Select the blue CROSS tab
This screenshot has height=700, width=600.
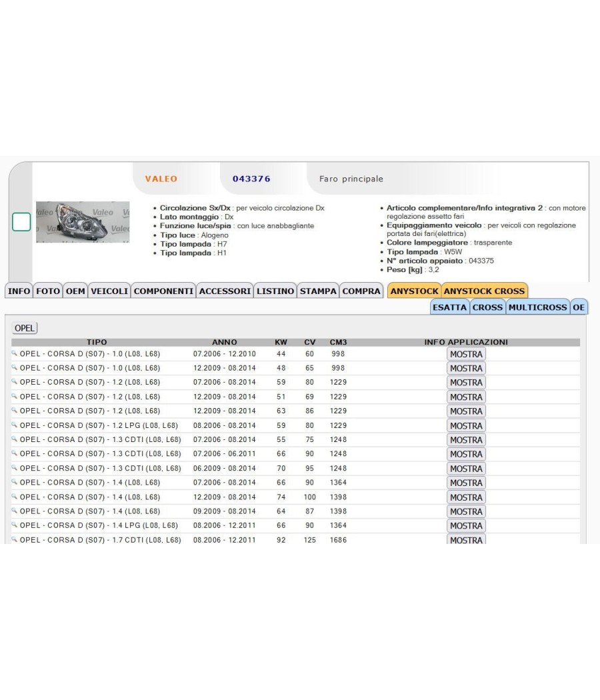(487, 307)
